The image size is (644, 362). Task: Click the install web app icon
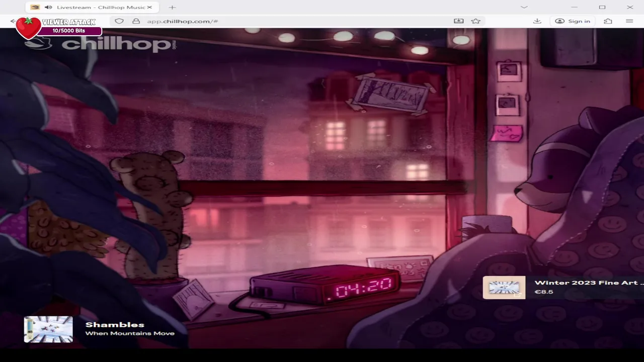(459, 21)
